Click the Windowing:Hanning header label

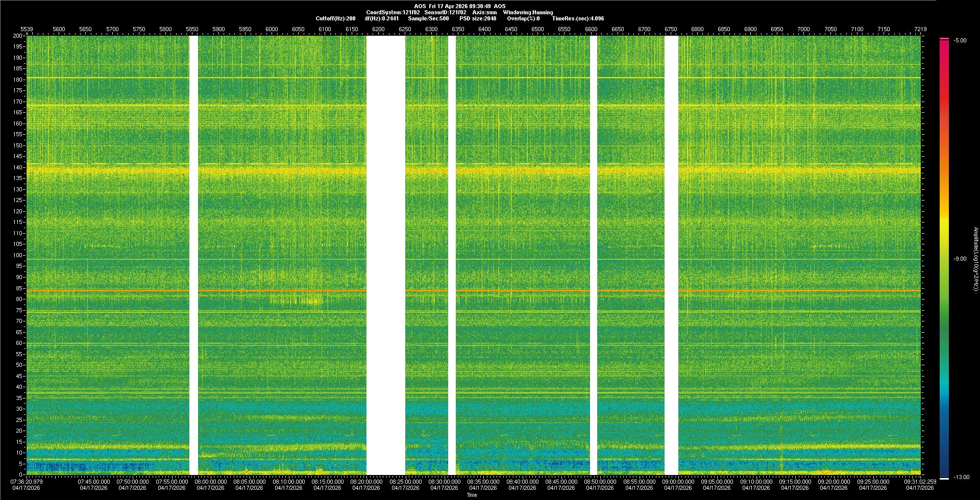pyautogui.click(x=528, y=12)
